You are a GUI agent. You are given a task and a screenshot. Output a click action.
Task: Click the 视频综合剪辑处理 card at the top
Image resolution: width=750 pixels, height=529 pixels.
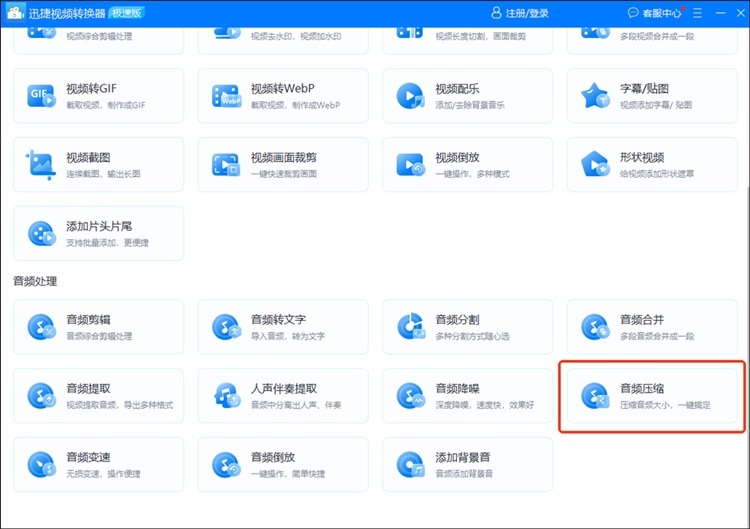pyautogui.click(x=99, y=40)
